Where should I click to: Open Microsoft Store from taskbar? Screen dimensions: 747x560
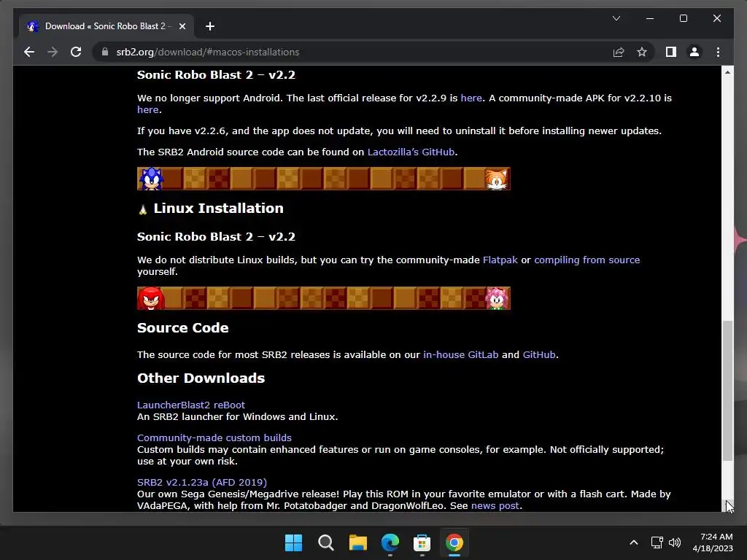[x=422, y=542]
